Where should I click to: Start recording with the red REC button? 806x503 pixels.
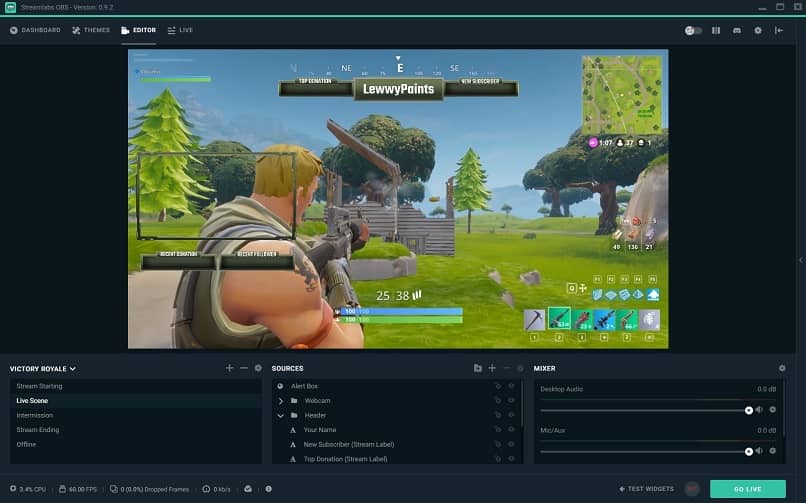692,489
